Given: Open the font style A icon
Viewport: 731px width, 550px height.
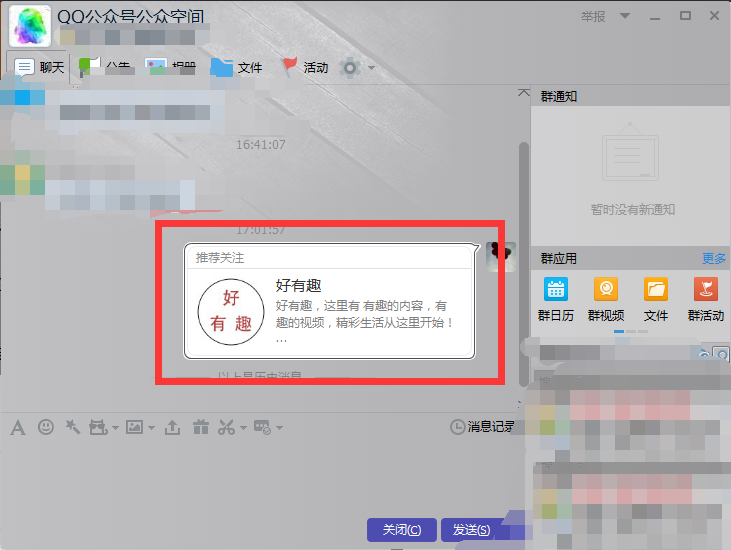Looking at the screenshot, I should tap(18, 427).
